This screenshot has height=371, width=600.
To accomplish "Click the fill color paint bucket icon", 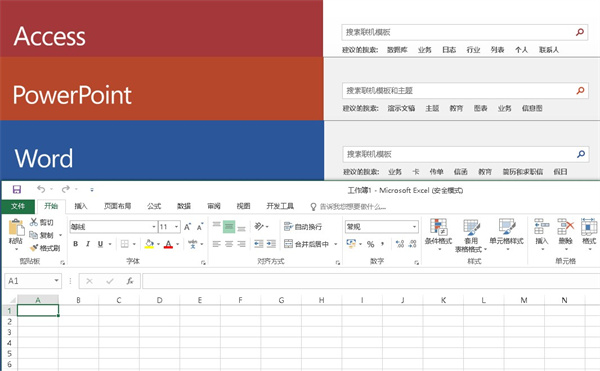I will (x=149, y=244).
